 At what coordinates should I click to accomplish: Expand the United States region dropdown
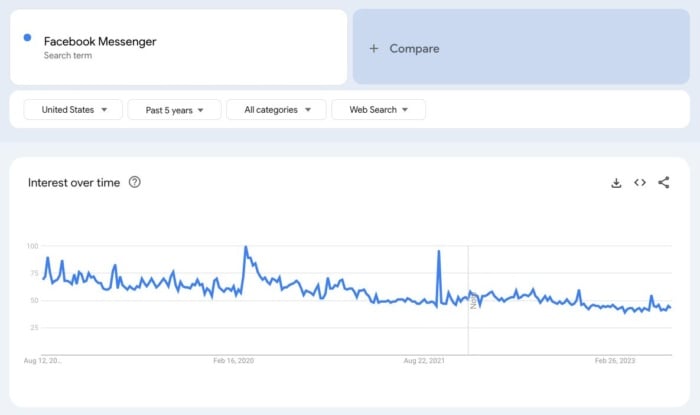coord(73,110)
